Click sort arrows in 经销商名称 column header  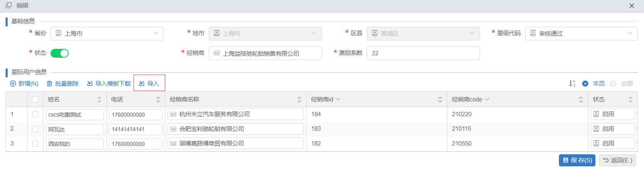[299, 99]
